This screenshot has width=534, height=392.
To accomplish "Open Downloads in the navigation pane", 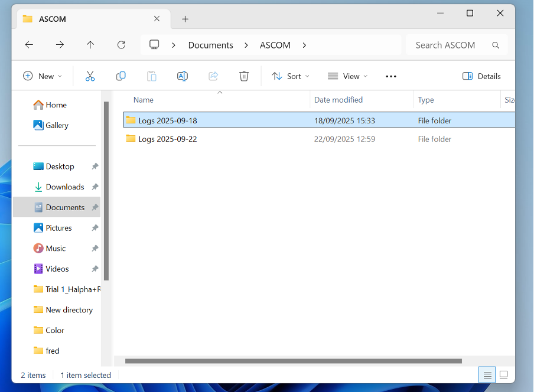I will pyautogui.click(x=64, y=187).
